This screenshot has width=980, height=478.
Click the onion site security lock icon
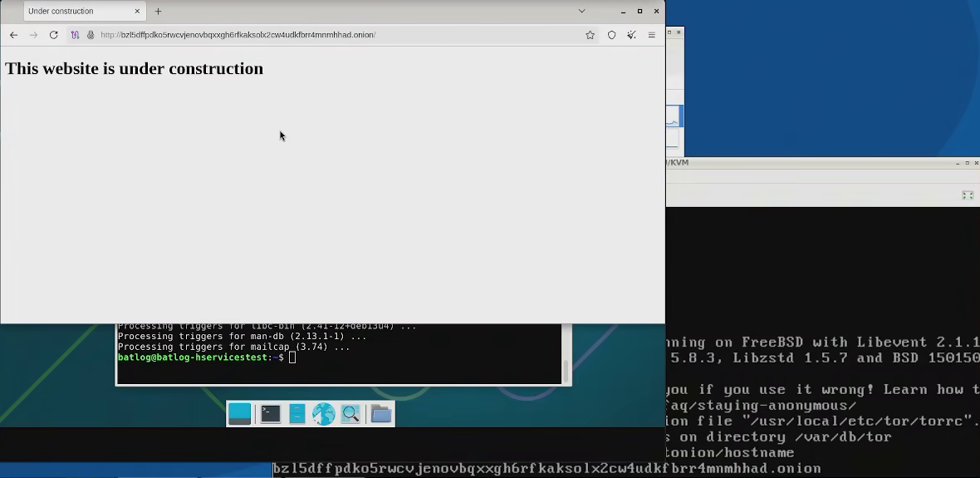91,35
